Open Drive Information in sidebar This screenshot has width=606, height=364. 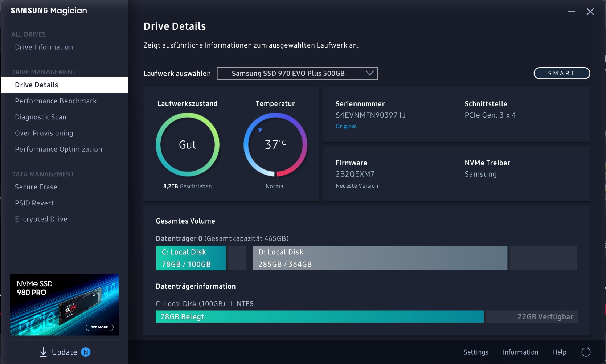pos(44,47)
